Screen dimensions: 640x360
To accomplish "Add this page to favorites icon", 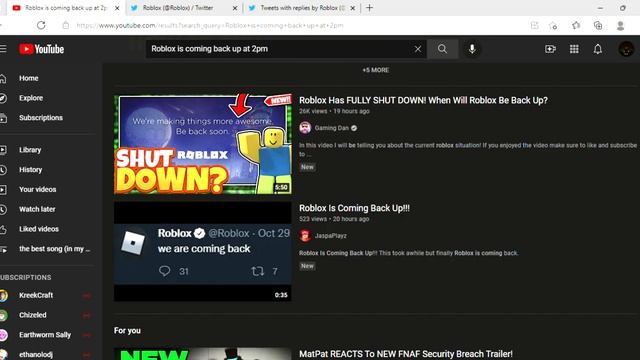I will coord(553,25).
